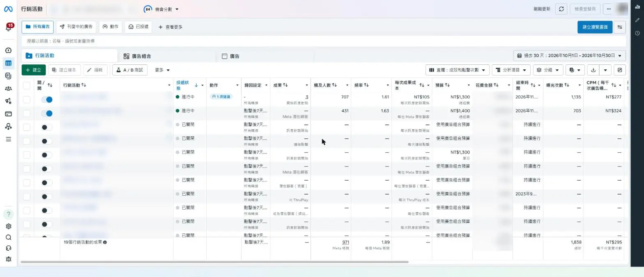The width and height of the screenshot is (644, 277).
Task: Open the 分組 dropdown
Action: click(548, 70)
